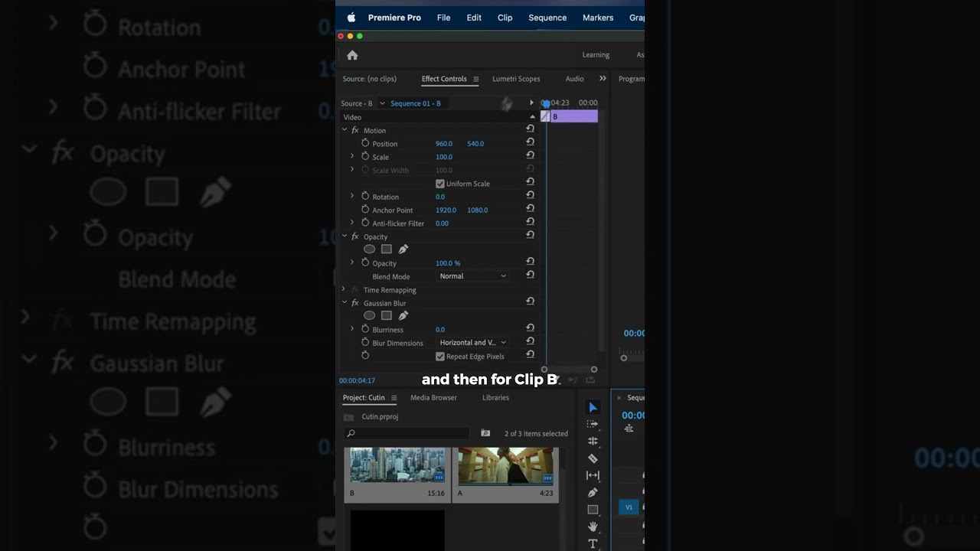Reset the Blurriness parameter

pos(530,328)
